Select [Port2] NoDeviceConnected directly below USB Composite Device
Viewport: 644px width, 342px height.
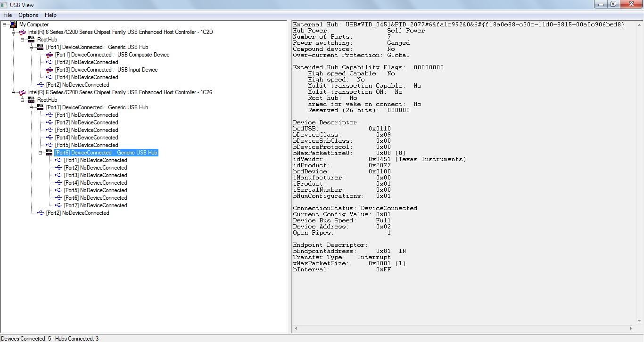pyautogui.click(x=86, y=62)
